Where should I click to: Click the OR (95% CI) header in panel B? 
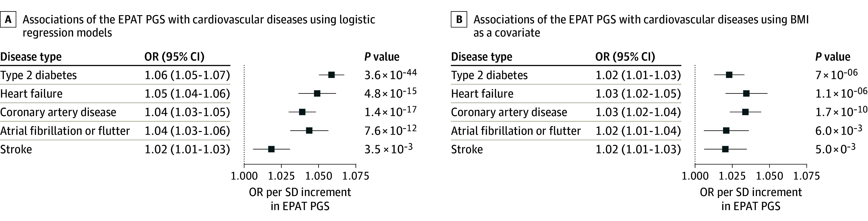(x=625, y=57)
